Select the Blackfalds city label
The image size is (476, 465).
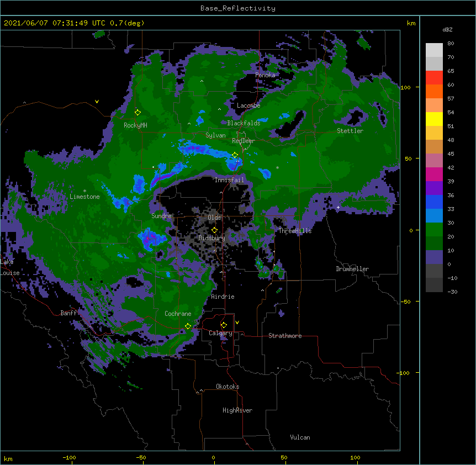click(244, 123)
